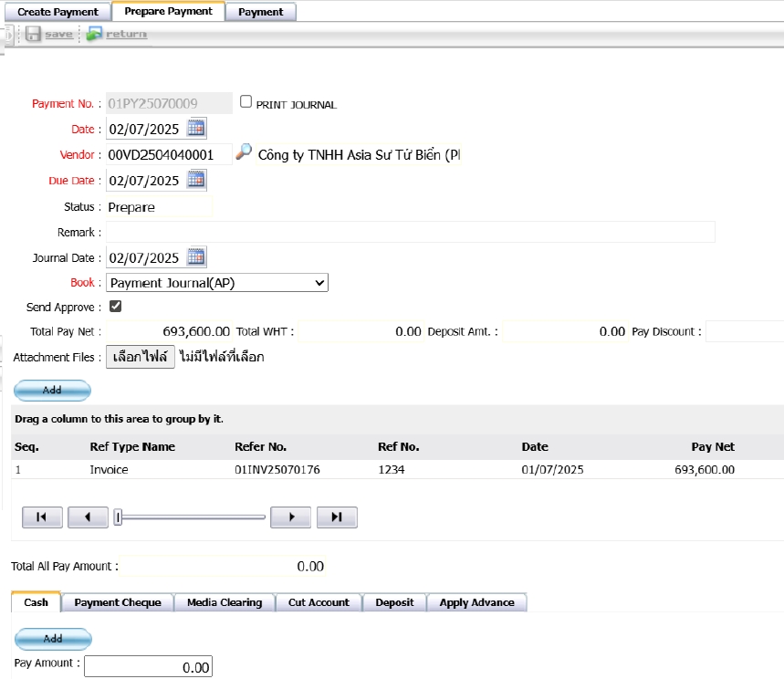Click the Add button above invoice grid
This screenshot has width=784, height=679.
pos(53,390)
